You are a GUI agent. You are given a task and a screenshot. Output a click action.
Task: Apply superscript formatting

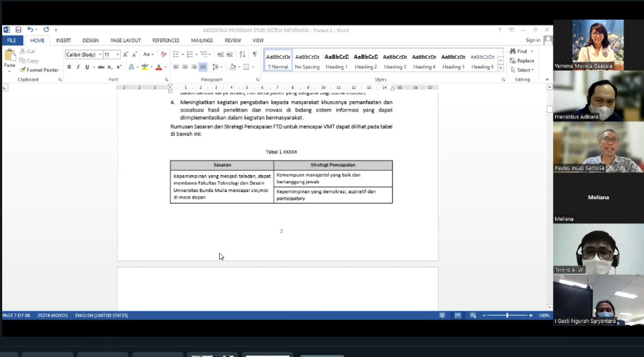tap(119, 67)
